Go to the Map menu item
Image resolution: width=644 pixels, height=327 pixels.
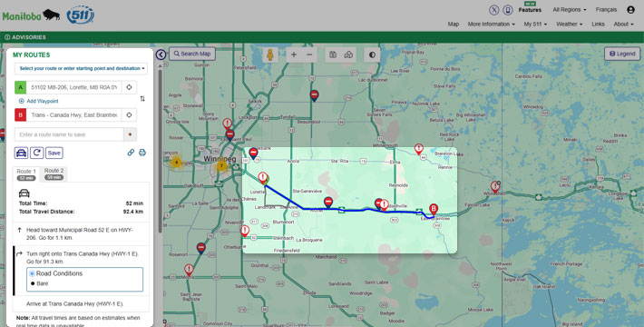(453, 24)
